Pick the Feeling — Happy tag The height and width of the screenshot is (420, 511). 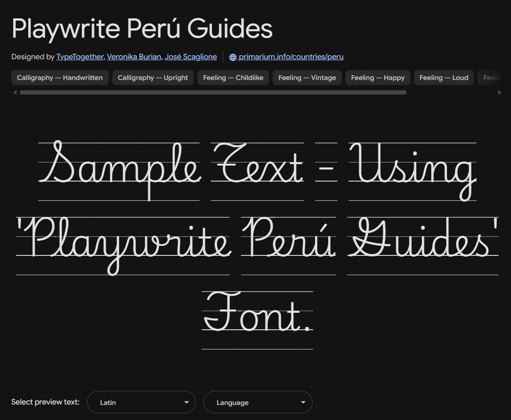click(x=377, y=78)
